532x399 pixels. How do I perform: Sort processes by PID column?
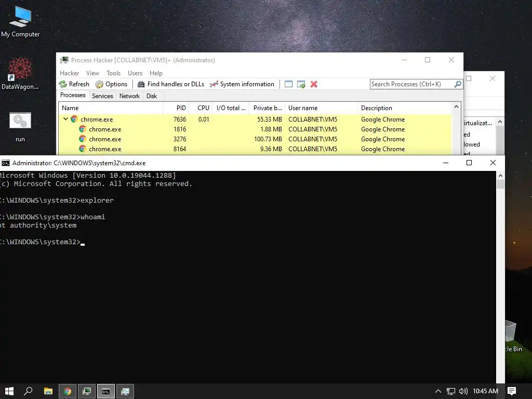coord(176,108)
